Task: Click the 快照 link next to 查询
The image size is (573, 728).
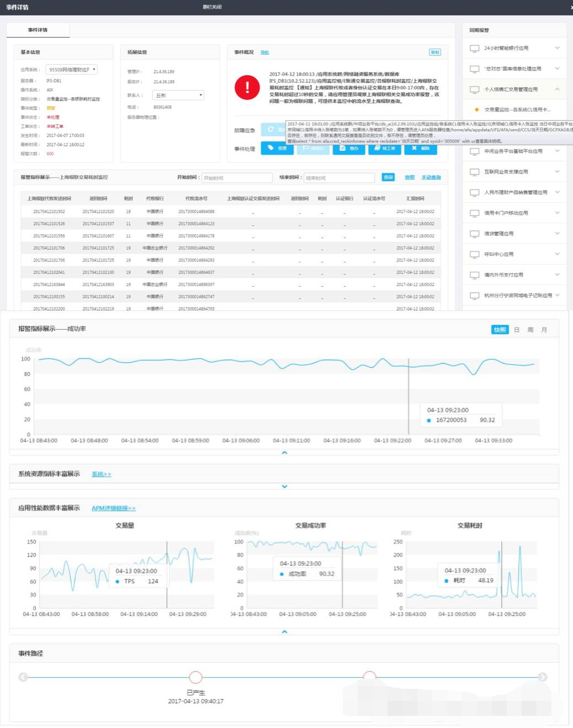Action: (x=410, y=177)
